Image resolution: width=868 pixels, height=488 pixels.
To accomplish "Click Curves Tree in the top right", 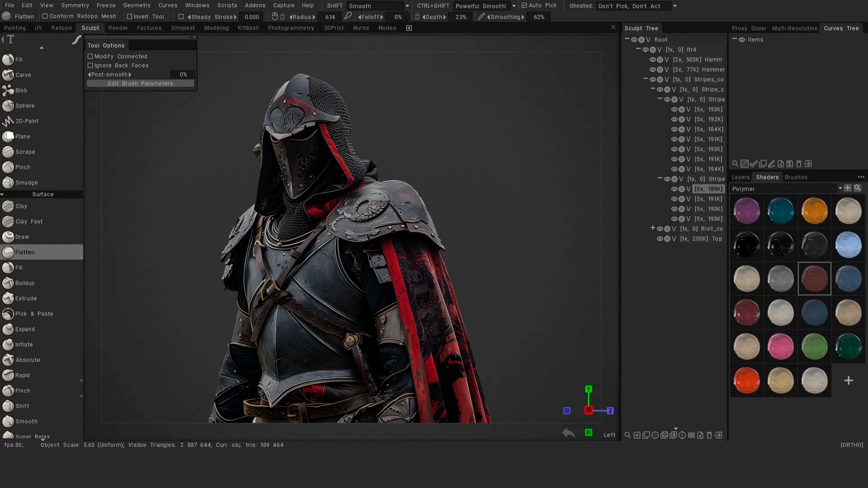I will pyautogui.click(x=840, y=28).
